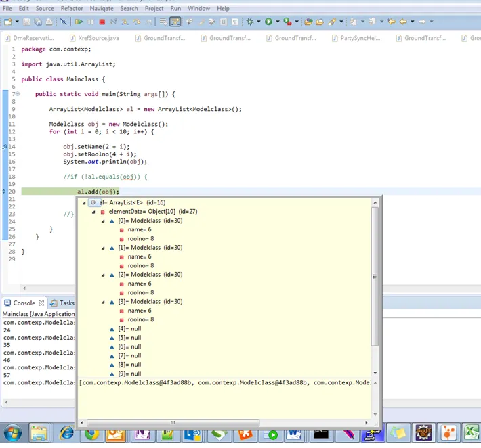
Task: Click the Debug bug icon in toolbar
Action: pos(250,22)
